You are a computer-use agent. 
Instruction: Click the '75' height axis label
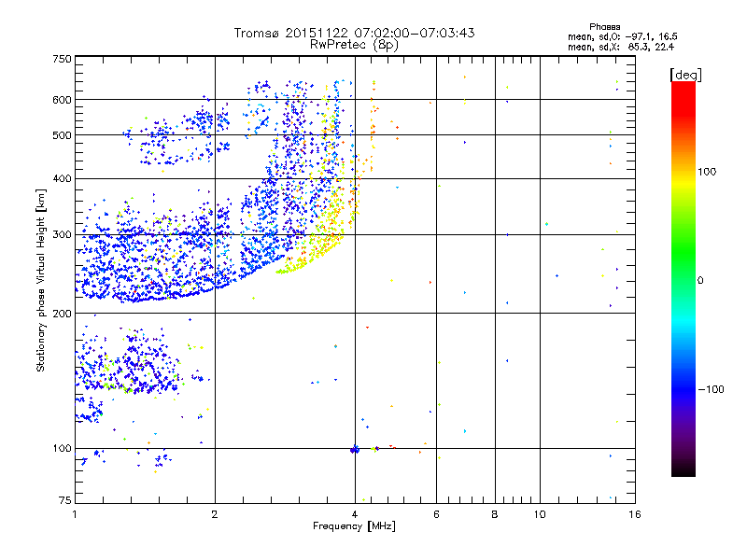click(x=65, y=500)
